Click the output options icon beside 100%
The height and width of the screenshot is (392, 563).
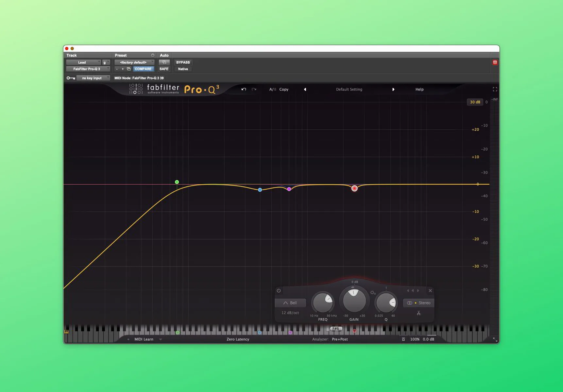pos(403,339)
